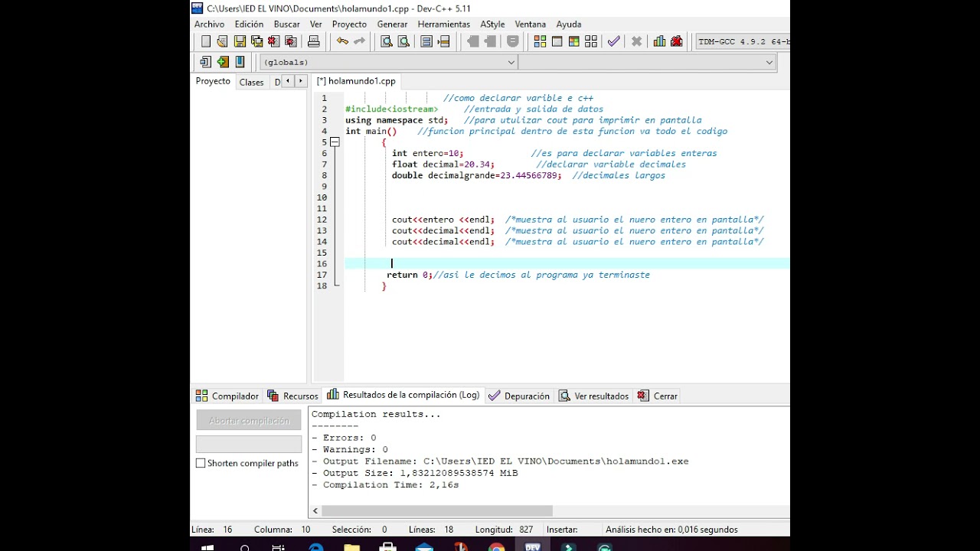Switch to the Proyecto side tab
The height and width of the screenshot is (551, 980).
pyautogui.click(x=213, y=81)
